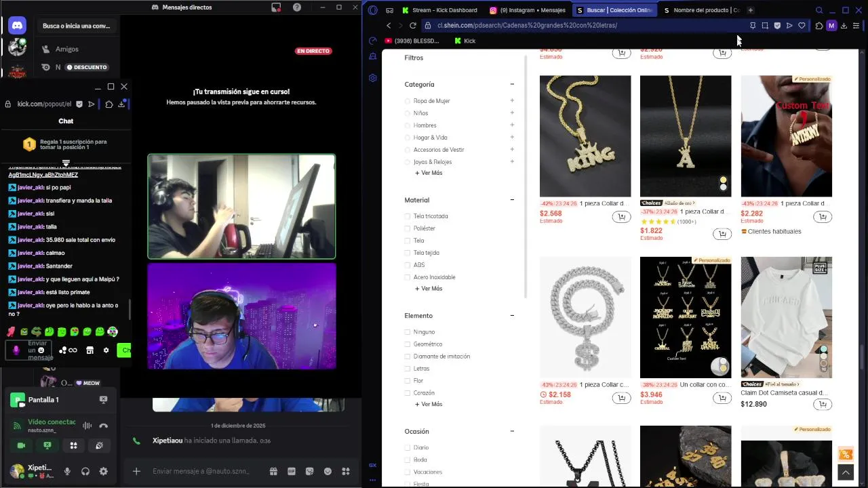Screen dimensions: 868x488
Task: Click plus attach button in Discord message bar
Action: (136, 471)
